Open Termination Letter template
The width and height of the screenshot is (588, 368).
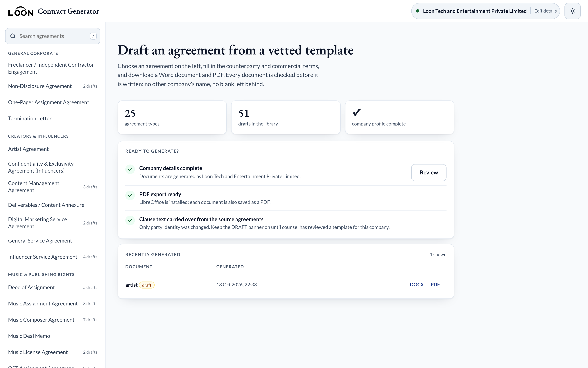point(53,118)
